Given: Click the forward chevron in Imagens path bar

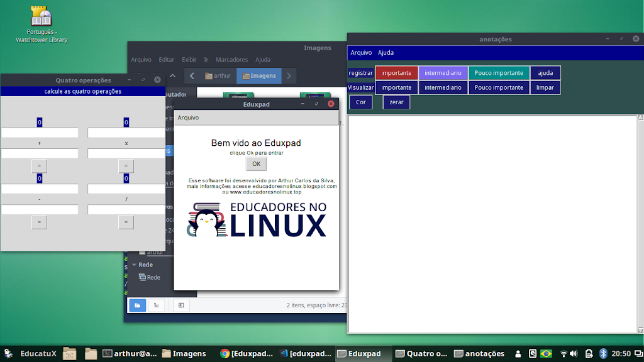Looking at the screenshot, I should (x=289, y=76).
